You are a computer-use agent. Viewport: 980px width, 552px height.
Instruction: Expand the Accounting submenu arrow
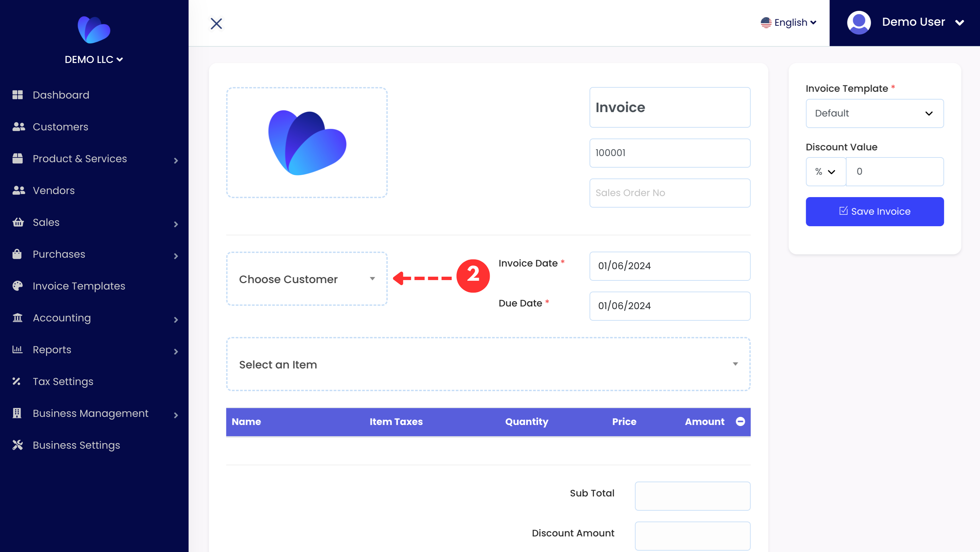176,320
